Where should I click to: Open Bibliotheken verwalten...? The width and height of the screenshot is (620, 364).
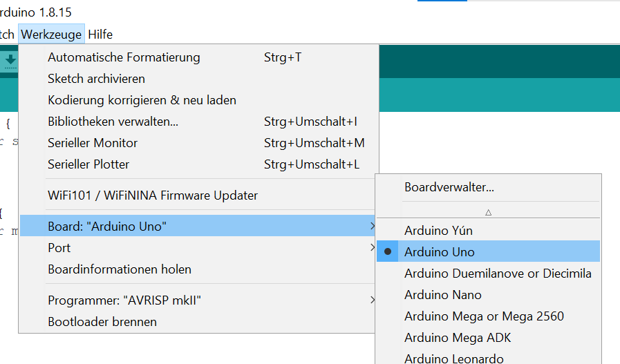tap(198, 122)
